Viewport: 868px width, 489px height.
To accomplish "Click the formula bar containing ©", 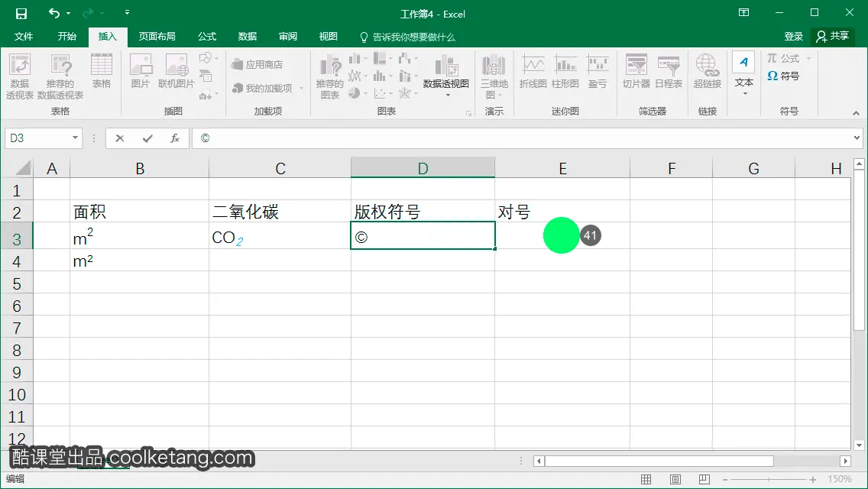I will (522, 138).
